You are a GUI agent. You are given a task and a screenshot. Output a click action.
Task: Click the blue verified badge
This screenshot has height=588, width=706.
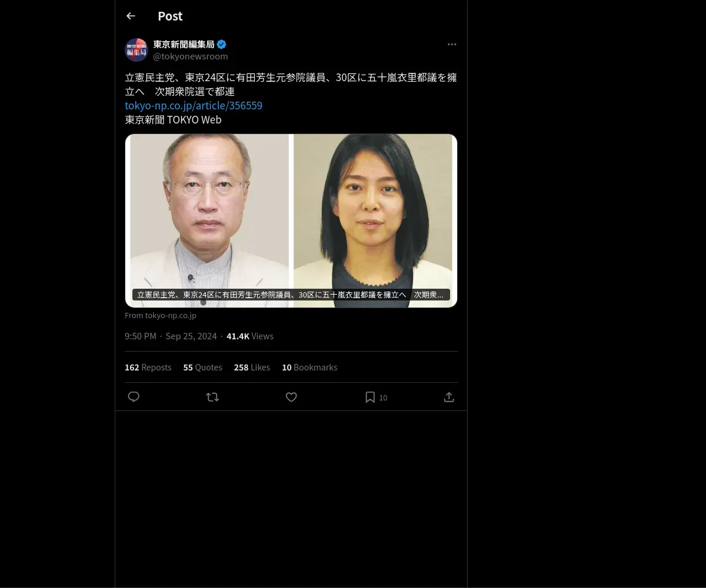click(x=222, y=44)
